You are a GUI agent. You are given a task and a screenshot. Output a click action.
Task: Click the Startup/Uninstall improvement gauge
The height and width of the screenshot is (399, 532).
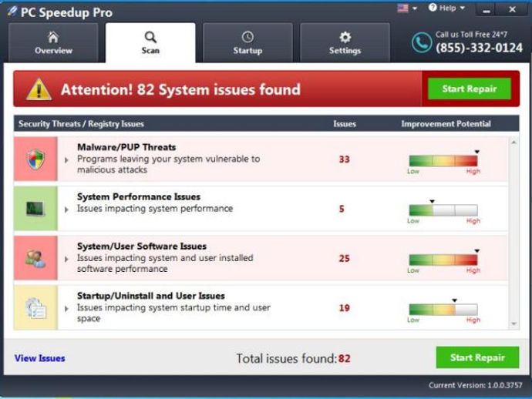click(x=443, y=309)
